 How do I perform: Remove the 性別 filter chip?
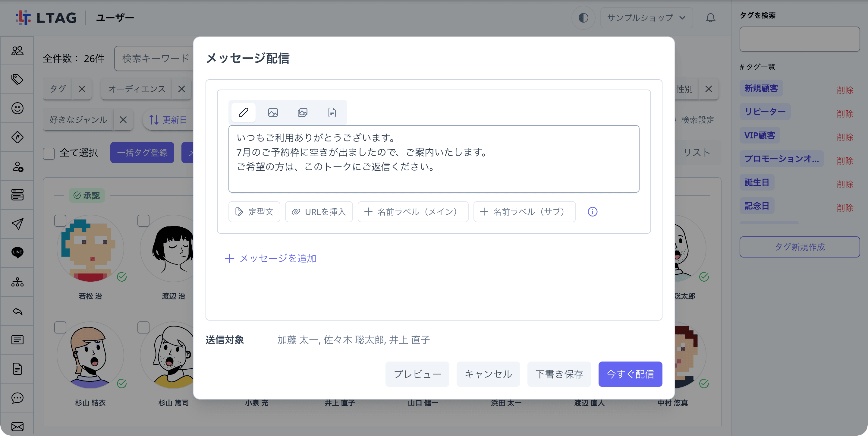pos(709,89)
